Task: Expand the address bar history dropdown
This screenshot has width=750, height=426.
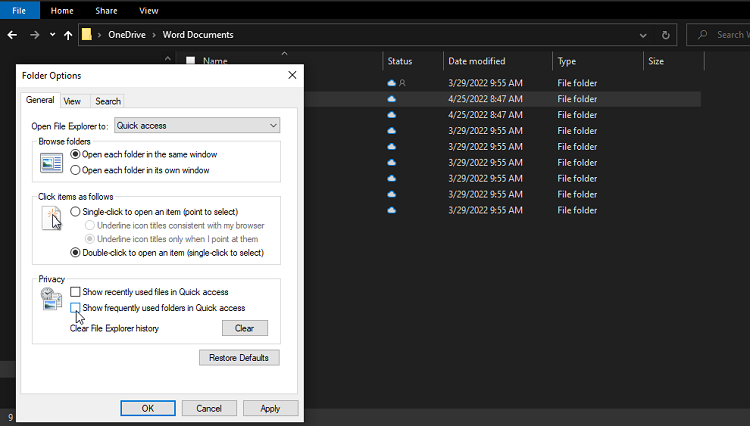Action: click(643, 35)
